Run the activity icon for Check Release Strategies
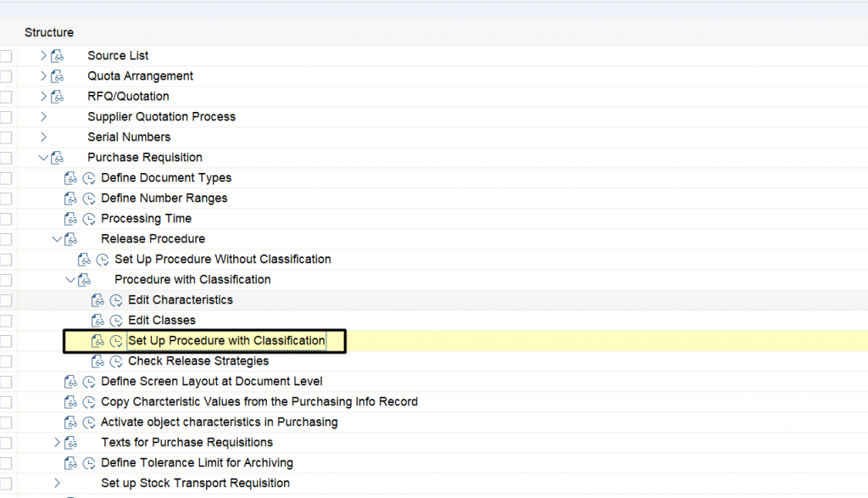Image resolution: width=868 pixels, height=498 pixels. click(x=116, y=361)
